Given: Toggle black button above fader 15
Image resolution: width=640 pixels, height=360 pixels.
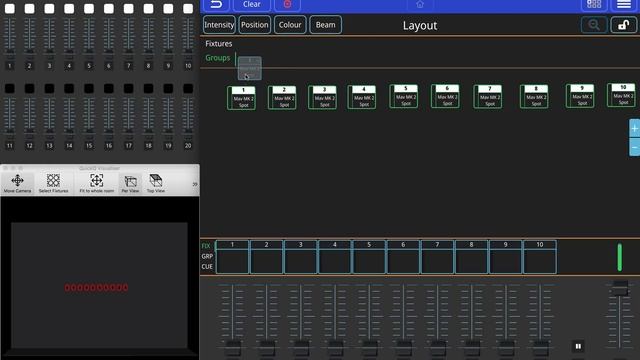Looking at the screenshot, I should pos(89,88).
